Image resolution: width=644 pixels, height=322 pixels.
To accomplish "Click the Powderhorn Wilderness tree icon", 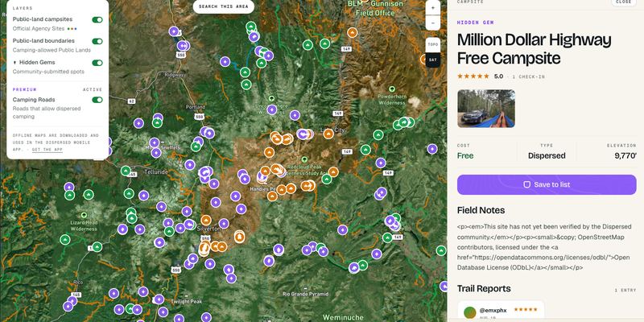I will pyautogui.click(x=392, y=89).
